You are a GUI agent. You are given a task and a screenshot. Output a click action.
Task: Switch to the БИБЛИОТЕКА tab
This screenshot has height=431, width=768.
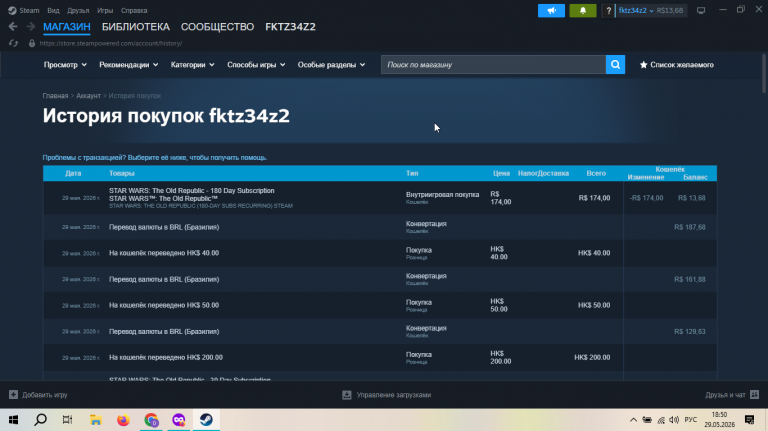(x=136, y=27)
